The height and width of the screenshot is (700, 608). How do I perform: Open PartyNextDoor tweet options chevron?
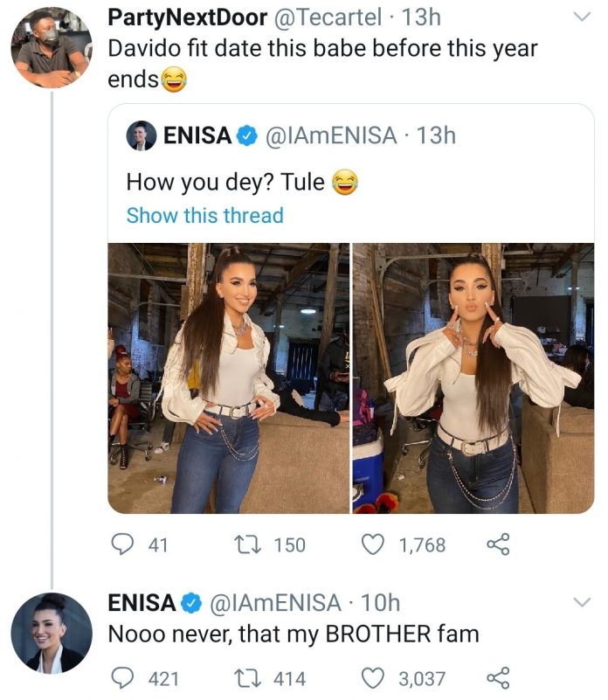click(x=580, y=17)
